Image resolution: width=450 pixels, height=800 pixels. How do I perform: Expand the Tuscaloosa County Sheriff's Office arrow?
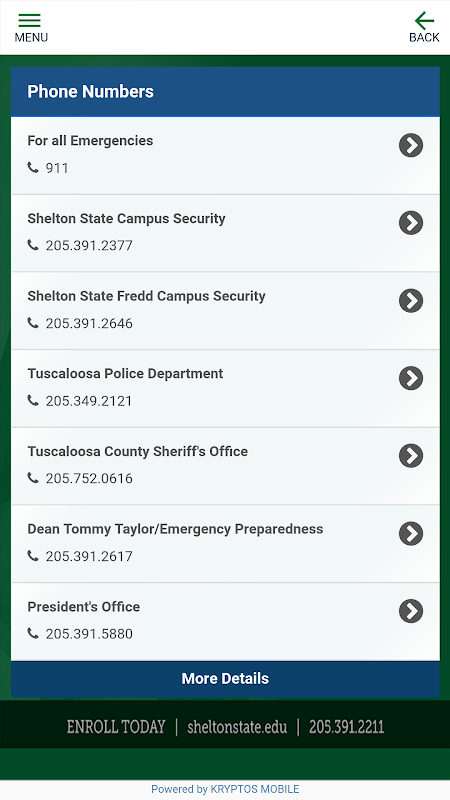tap(411, 456)
